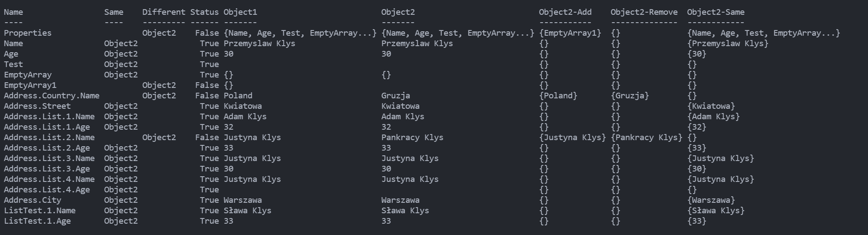Screen dimensions: 868x235
Task: Click "{Justyna Klys}" in the Object2-Add column
Action: click(573, 138)
